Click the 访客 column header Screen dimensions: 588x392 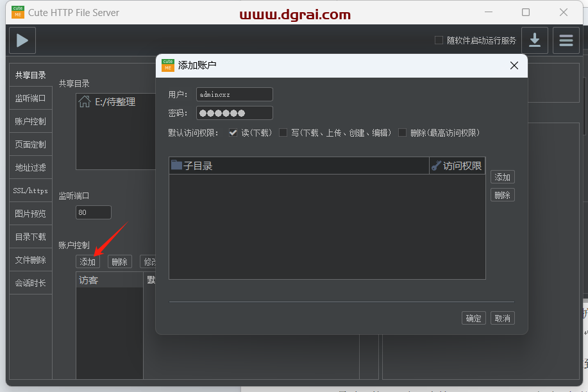(110, 280)
